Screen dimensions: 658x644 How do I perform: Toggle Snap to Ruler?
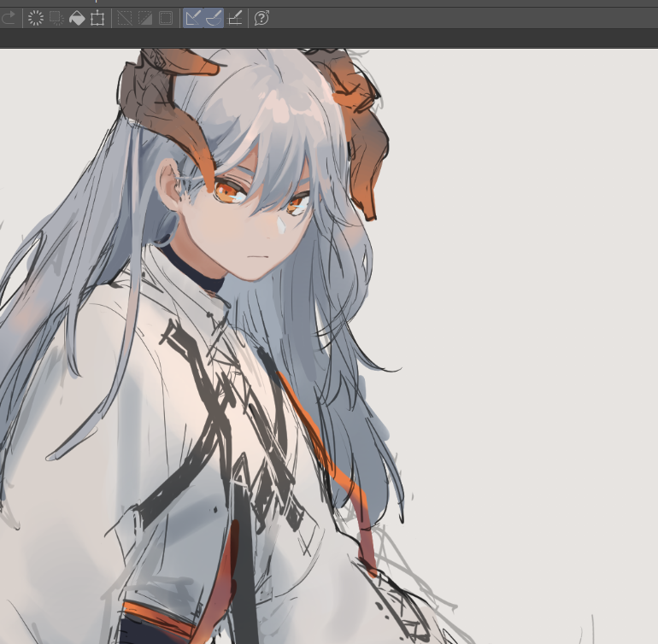(x=193, y=18)
